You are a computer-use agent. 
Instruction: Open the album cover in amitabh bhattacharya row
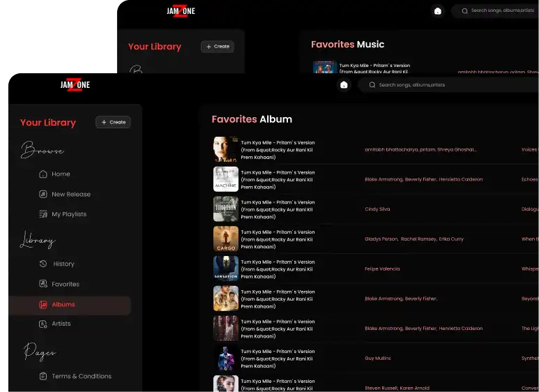226,149
